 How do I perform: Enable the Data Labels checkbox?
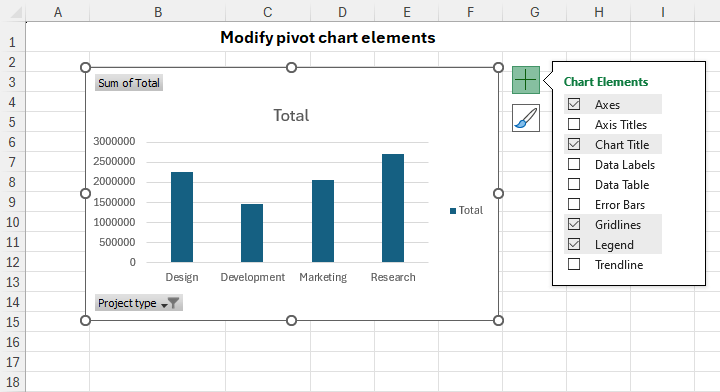[574, 164]
